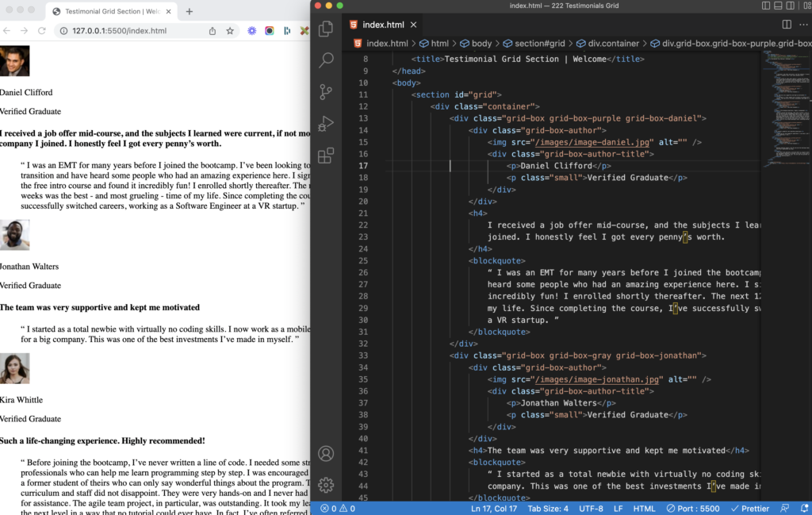
Task: Open the feedback icon in status bar
Action: tap(785, 509)
